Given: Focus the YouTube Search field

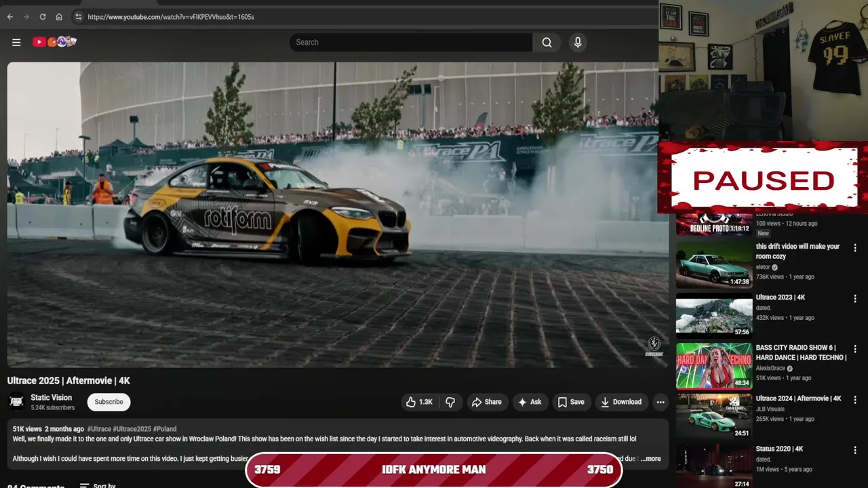Looking at the screenshot, I should [x=411, y=42].
